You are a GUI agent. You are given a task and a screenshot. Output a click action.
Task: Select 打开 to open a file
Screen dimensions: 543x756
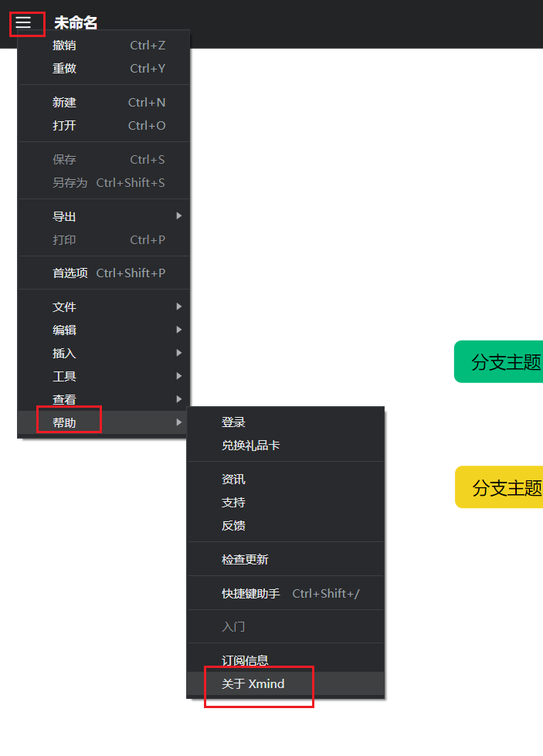(x=104, y=125)
